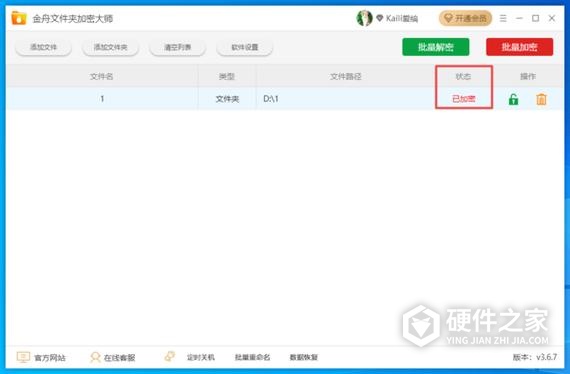570x374 pixels.
Task: Close the application window
Action: tap(552, 18)
